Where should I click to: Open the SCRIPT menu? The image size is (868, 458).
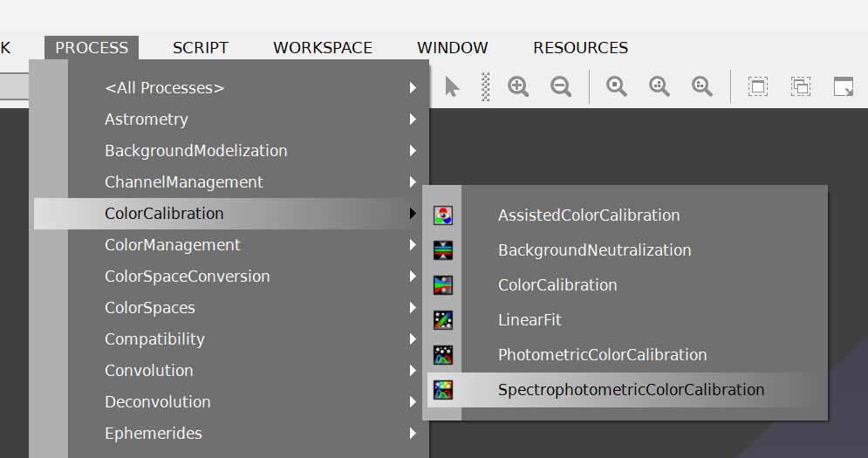(201, 48)
